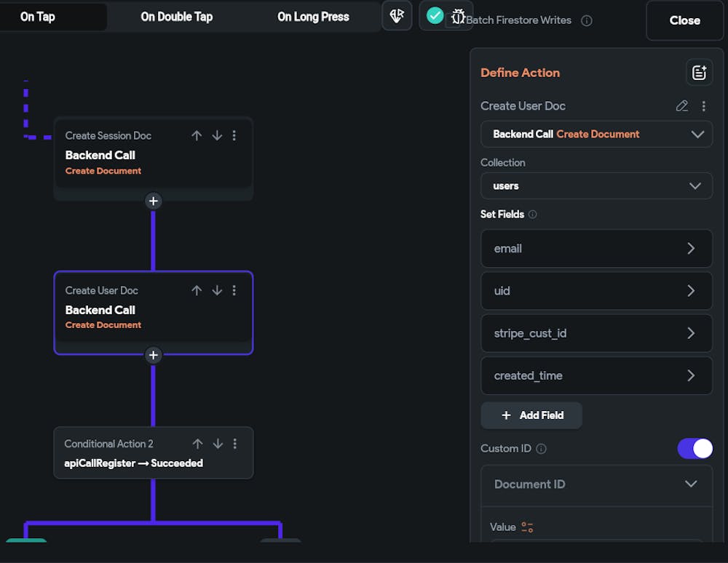Open Create User Doc node options menu
728x563 pixels.
click(x=234, y=290)
